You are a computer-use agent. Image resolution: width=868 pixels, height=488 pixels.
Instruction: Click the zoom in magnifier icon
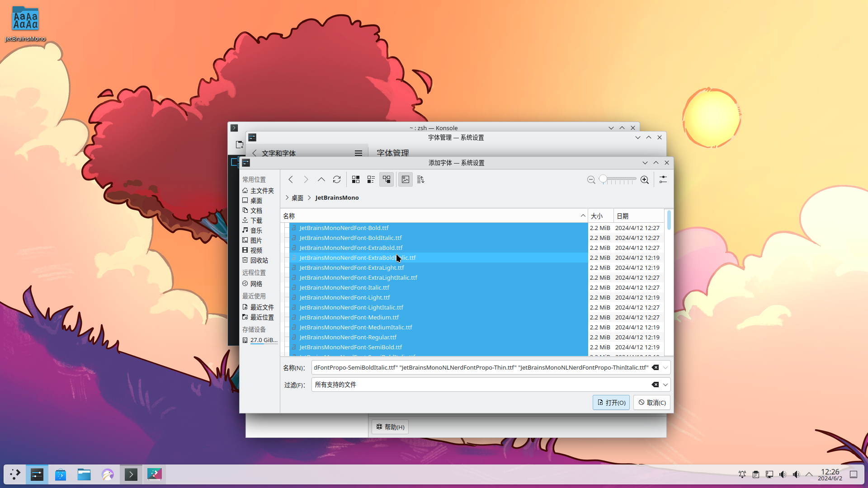pos(645,180)
